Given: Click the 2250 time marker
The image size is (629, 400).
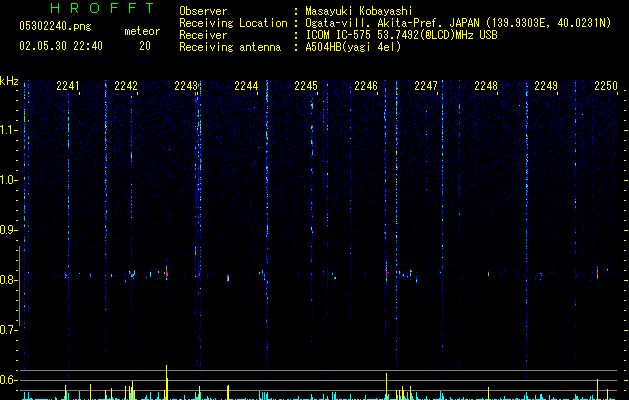Looking at the screenshot, I should tap(606, 86).
